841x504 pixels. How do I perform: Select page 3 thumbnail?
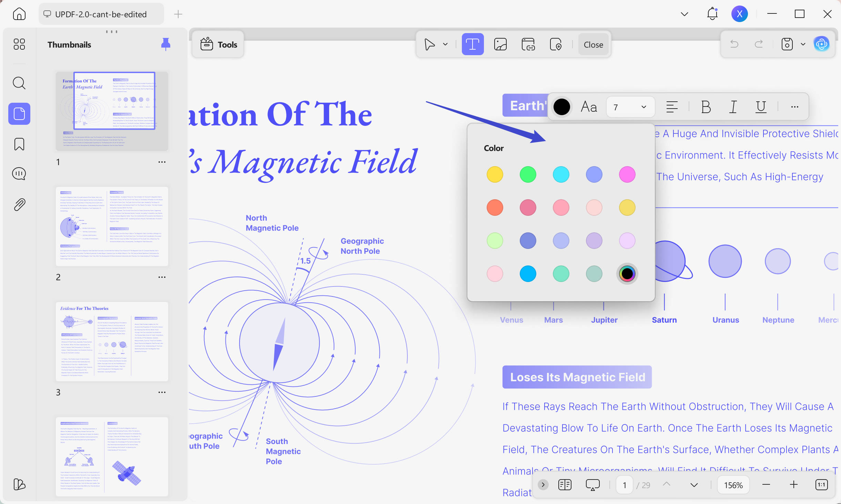(112, 341)
